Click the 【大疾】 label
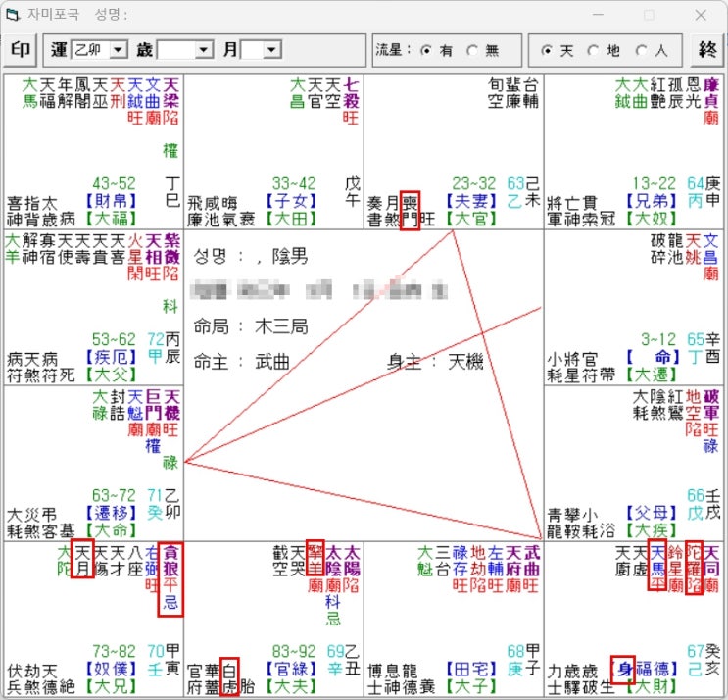The width and height of the screenshot is (728, 700). tap(652, 530)
